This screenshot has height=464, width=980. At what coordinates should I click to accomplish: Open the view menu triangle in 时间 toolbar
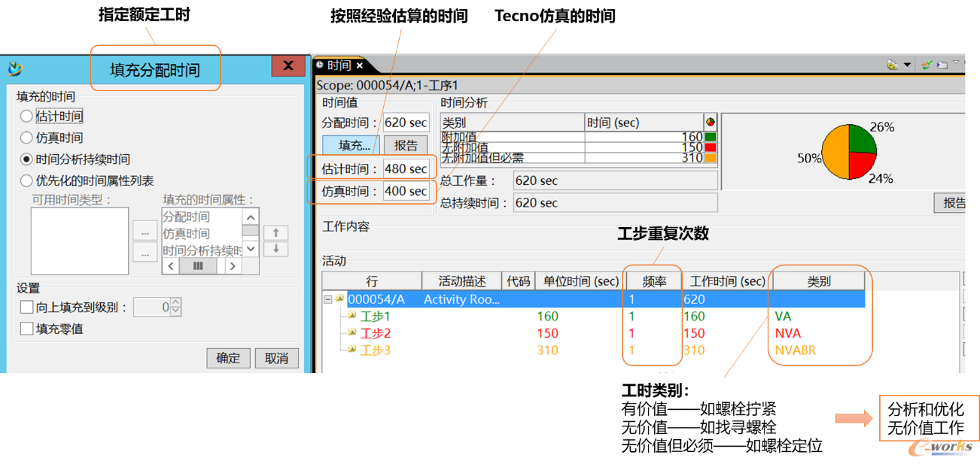[x=956, y=62]
